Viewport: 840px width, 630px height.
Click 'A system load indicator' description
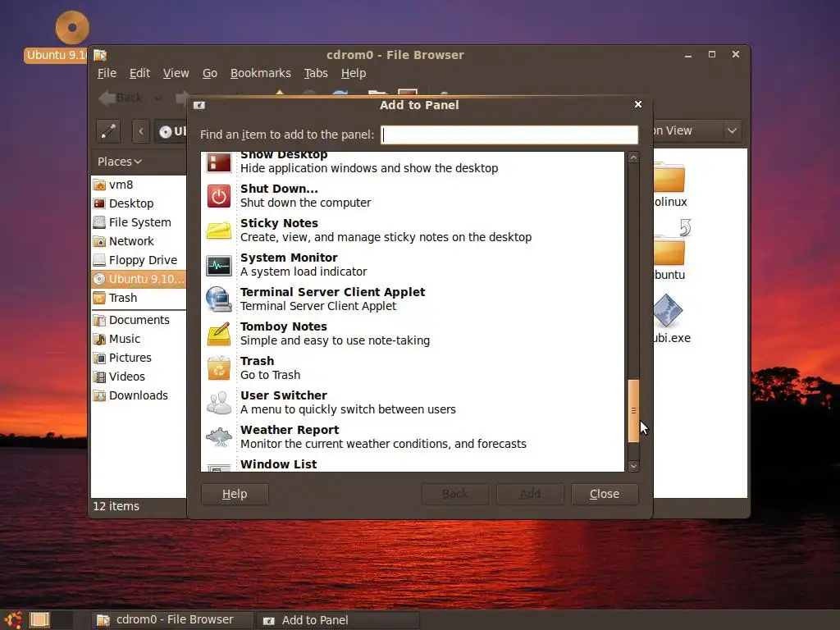[x=304, y=272]
